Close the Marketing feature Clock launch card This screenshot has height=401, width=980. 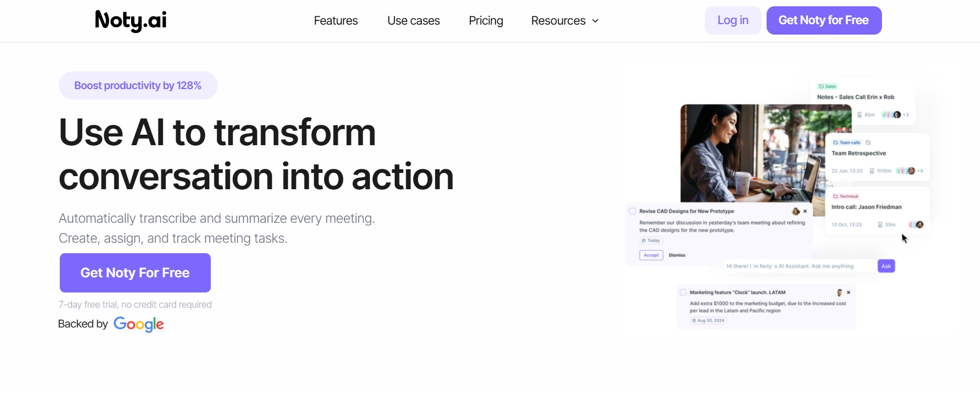tap(848, 292)
